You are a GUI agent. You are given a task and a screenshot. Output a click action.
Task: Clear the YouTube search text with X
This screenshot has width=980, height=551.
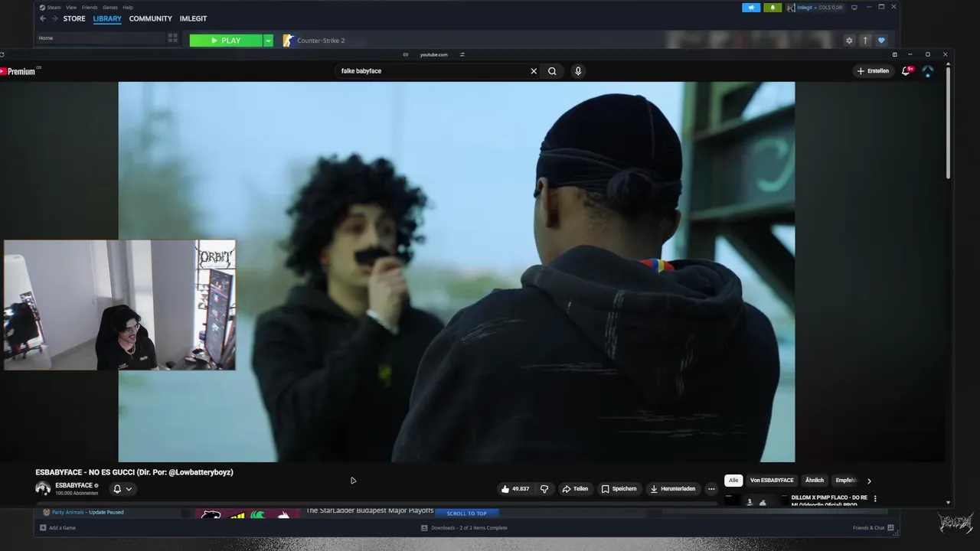[x=534, y=71]
